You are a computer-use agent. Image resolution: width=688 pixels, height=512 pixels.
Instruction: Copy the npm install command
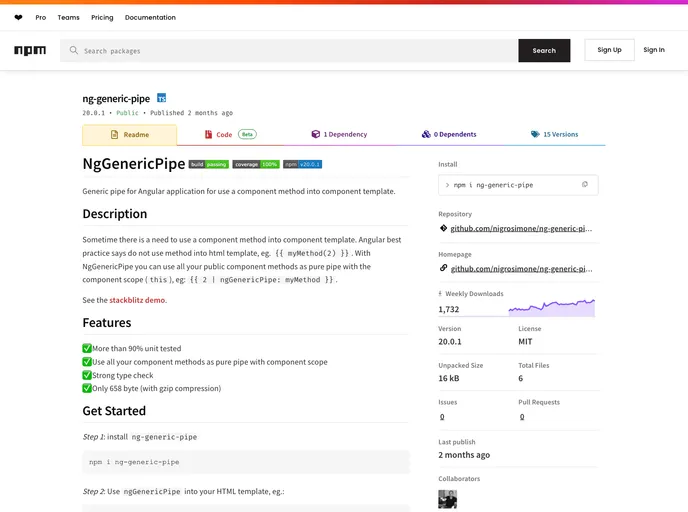pos(585,185)
